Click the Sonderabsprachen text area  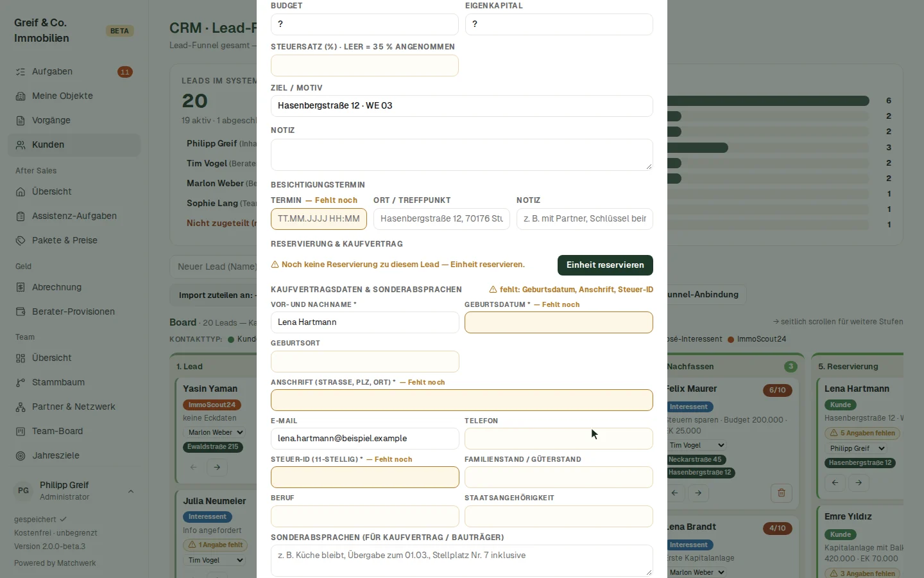[x=462, y=561]
